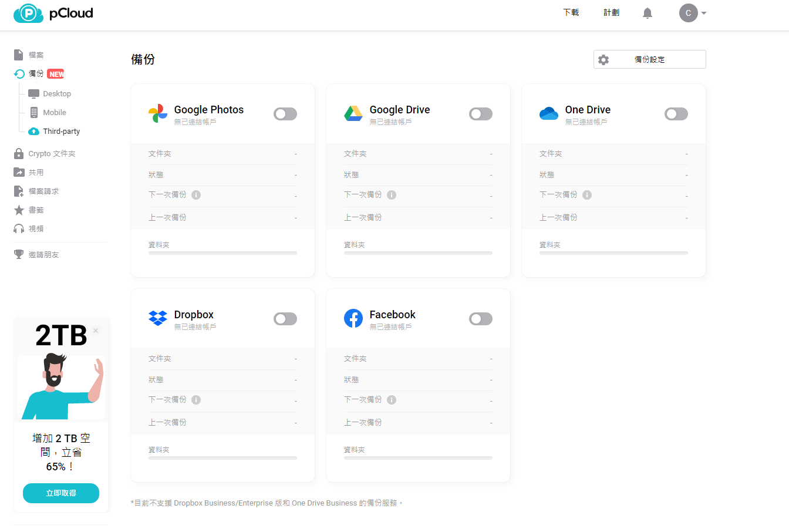Click the Google Photos 資料夾 progress bar
The image size is (789, 532).
point(222,253)
